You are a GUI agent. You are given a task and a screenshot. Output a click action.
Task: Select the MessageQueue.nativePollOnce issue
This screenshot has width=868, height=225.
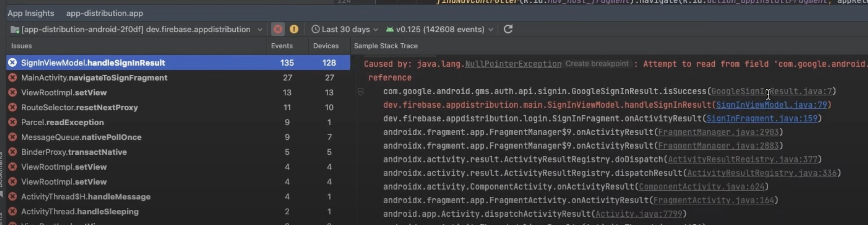[178, 137]
